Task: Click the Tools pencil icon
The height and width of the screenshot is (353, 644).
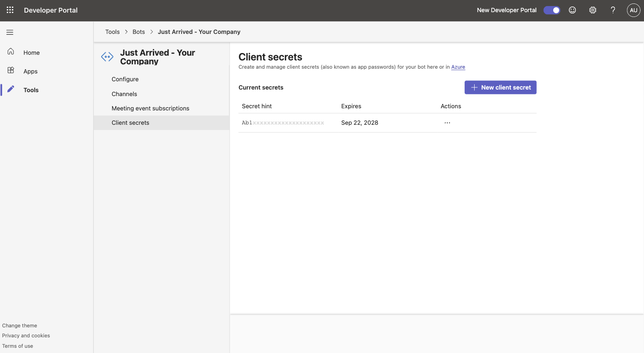Action: (11, 89)
